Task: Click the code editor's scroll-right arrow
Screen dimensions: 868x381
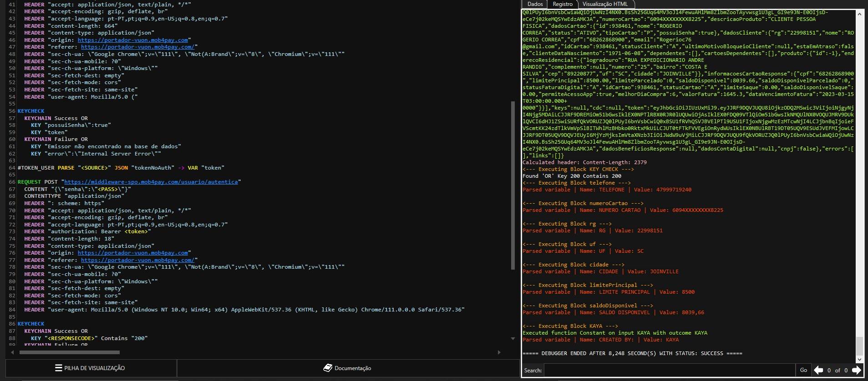Action: pos(499,352)
